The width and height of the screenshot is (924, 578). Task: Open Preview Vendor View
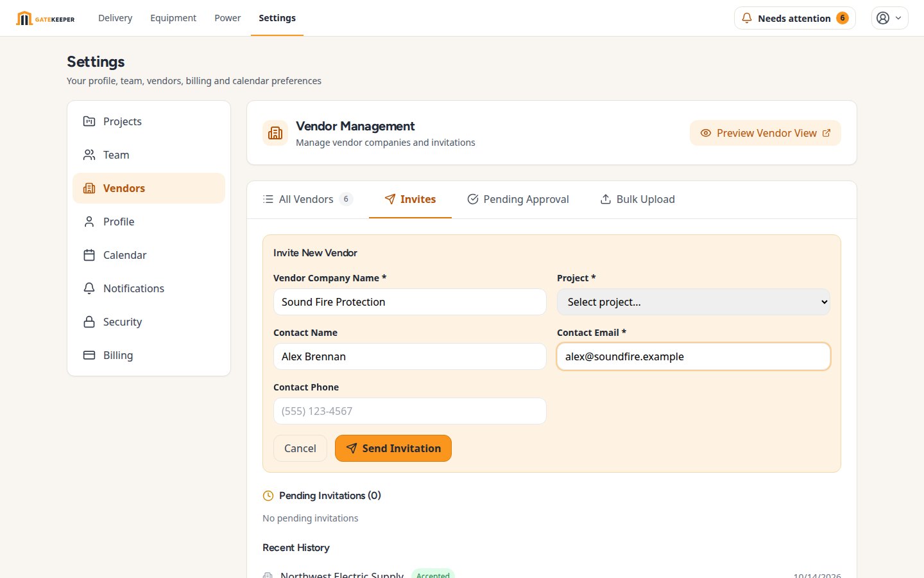click(x=766, y=133)
